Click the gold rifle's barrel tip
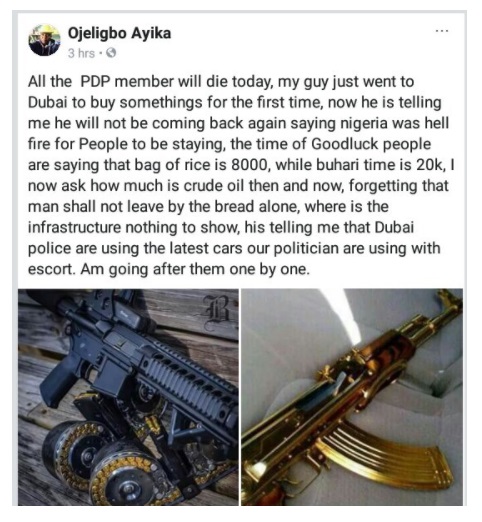Viewport: 482px width, 522px height. click(x=448, y=300)
